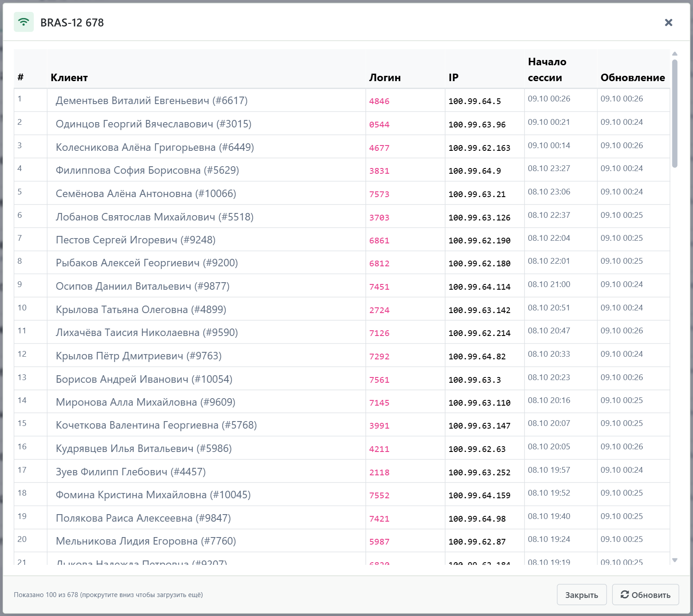693x616 pixels.
Task: Open client Зуев Филипп Глебович (#4457)
Action: click(131, 472)
